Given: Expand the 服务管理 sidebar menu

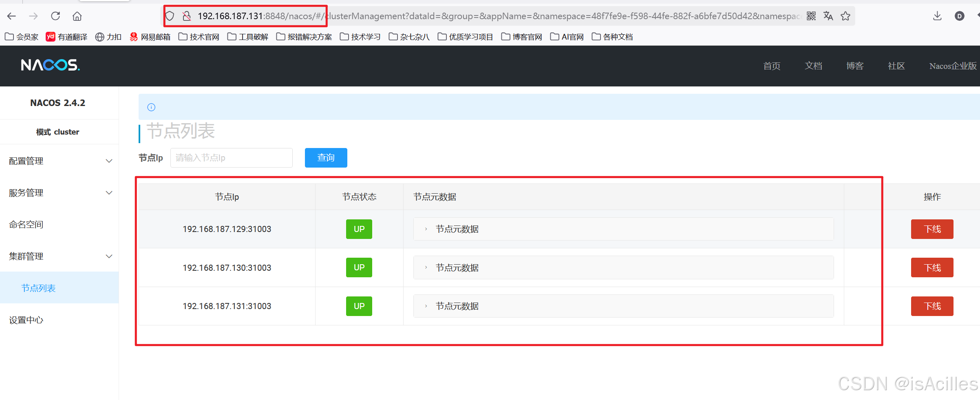Looking at the screenshot, I should (x=60, y=193).
